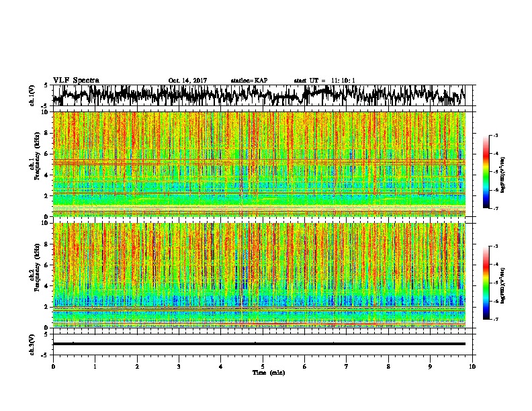
Task: Click the time axis tick label "9"
Action: coord(430,367)
